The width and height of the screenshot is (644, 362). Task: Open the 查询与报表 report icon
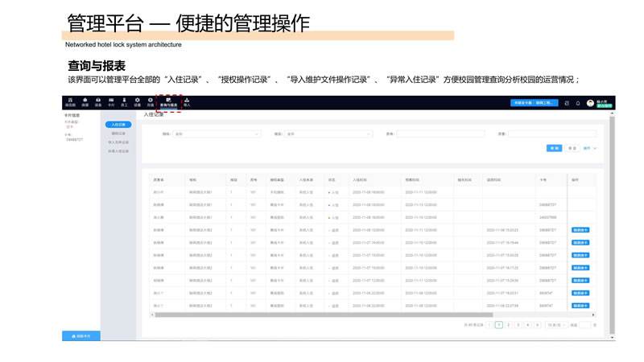(x=169, y=102)
